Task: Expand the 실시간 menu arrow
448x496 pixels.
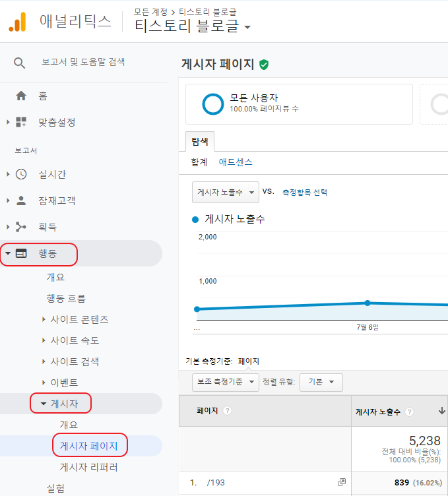Action: tap(8, 174)
